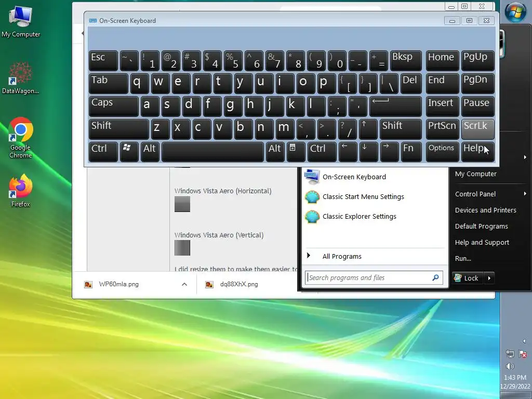
Task: Open the Run... dialog
Action: coord(463,259)
